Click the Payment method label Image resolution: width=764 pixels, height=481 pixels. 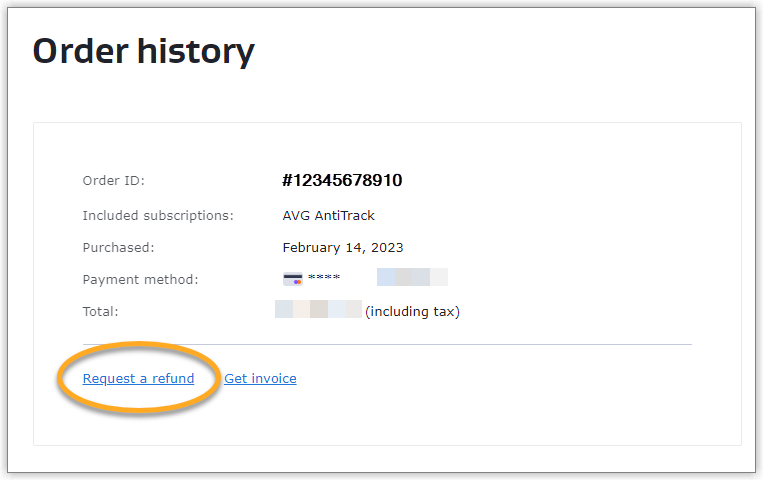pos(140,279)
